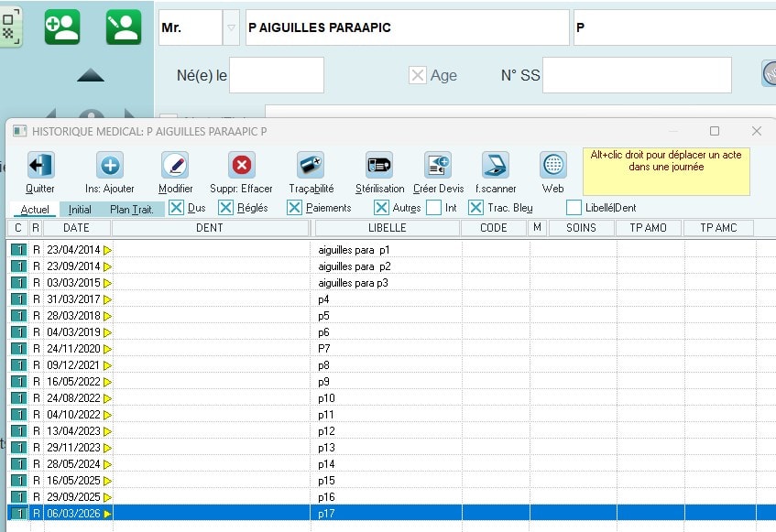Image resolution: width=776 pixels, height=532 pixels.
Task: Click the yellow arrow on 23/04/2014 row
Action: point(107,250)
